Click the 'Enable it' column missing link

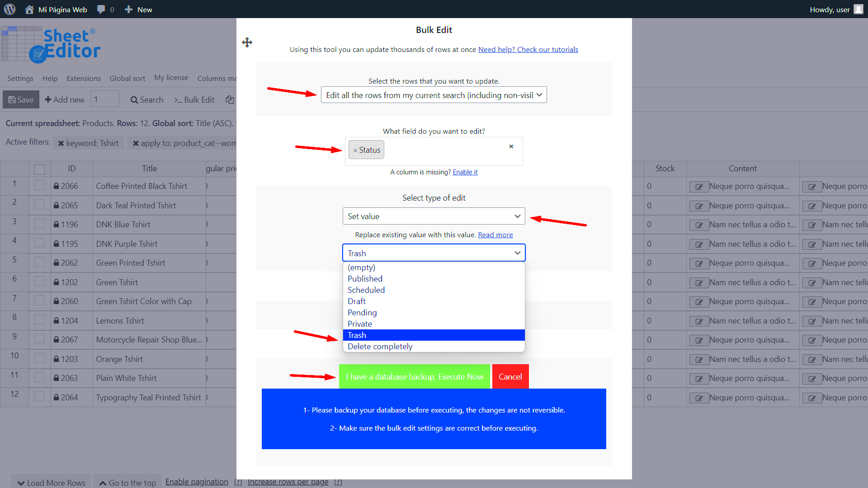465,172
